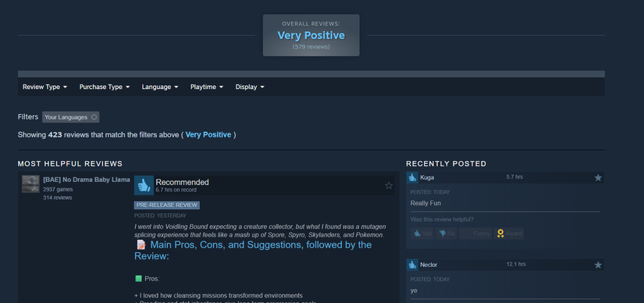Click the Very Positive filtered results link
Viewport: 644px width, 303px height.
208,134
